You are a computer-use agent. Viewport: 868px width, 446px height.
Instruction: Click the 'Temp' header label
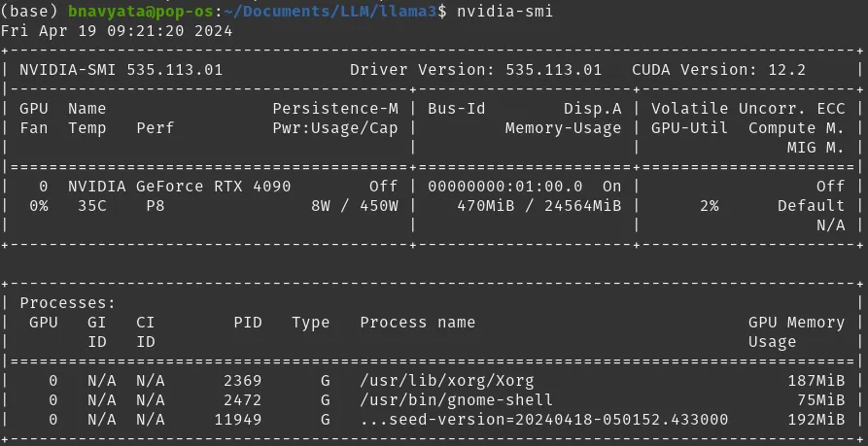click(x=87, y=128)
